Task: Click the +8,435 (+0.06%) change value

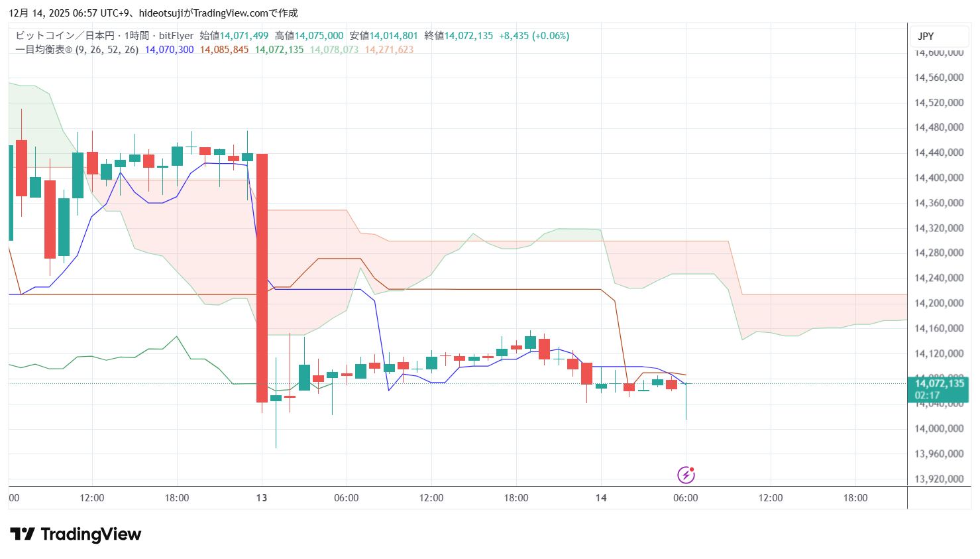Action: coord(534,36)
